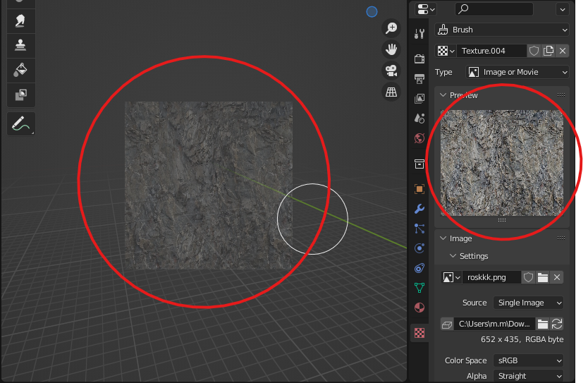The height and width of the screenshot is (383, 588).
Task: Select the Annotate pencil tool
Action: coord(20,123)
